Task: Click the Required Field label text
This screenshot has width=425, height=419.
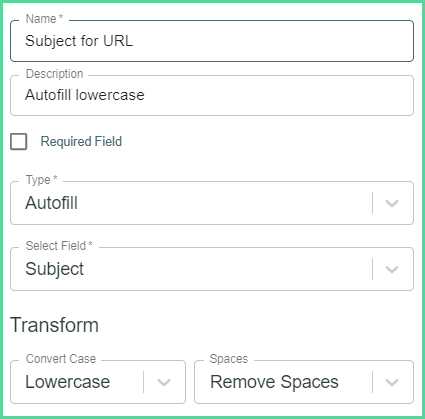Action: (x=81, y=141)
